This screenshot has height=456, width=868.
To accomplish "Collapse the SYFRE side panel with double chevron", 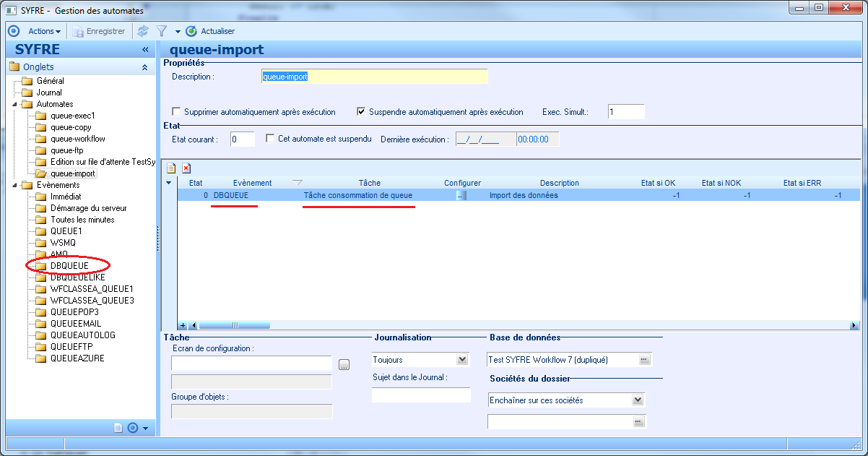I will pyautogui.click(x=145, y=50).
